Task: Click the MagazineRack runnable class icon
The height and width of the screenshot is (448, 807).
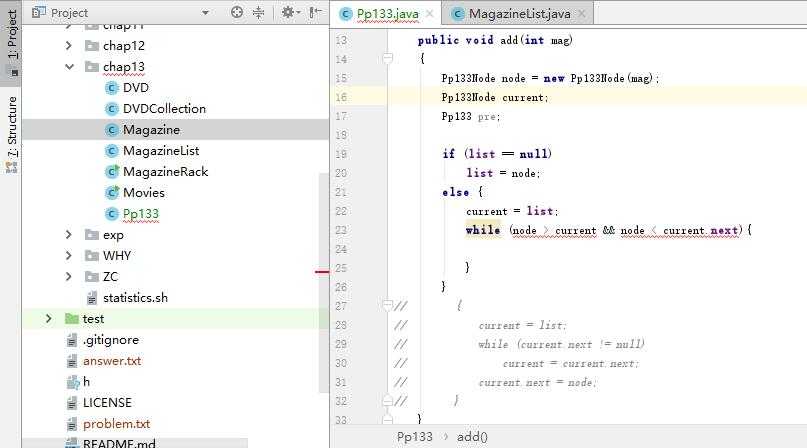Action: tap(112, 171)
